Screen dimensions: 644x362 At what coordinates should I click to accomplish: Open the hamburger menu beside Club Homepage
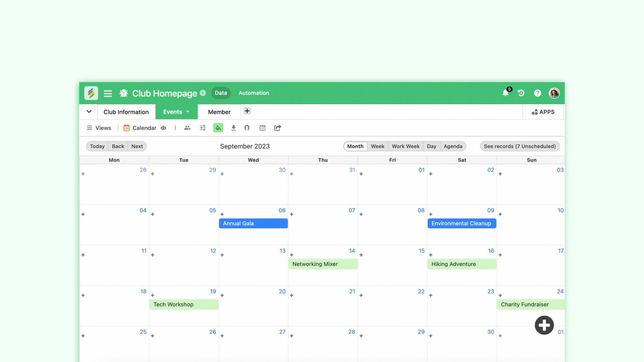[108, 93]
